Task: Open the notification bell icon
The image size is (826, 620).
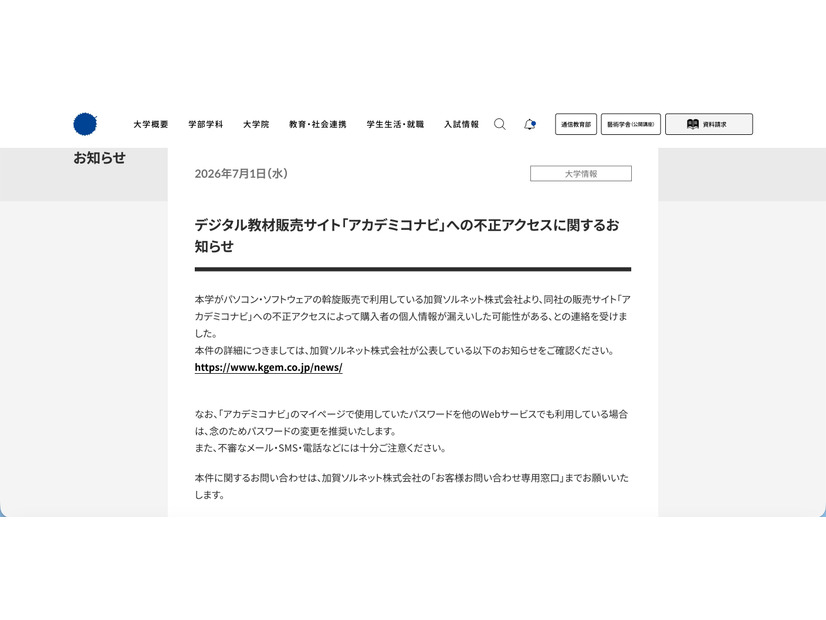Action: [529, 124]
